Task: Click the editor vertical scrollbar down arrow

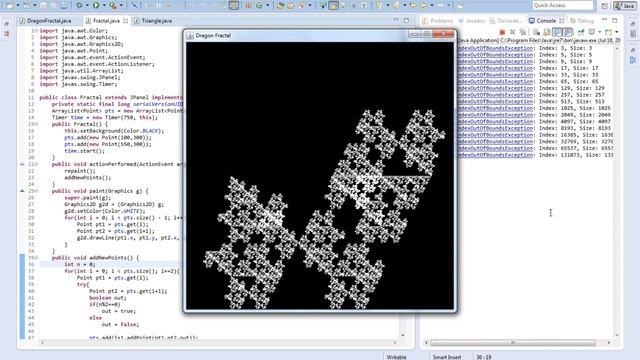Action: (403, 335)
